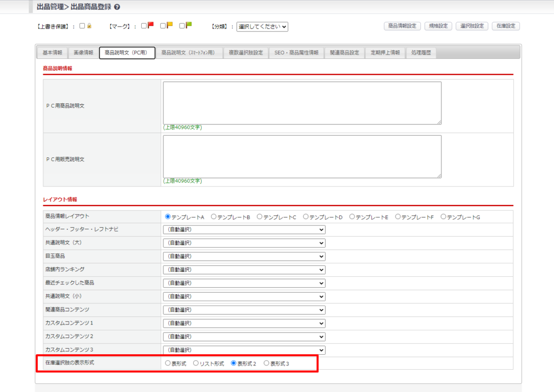Click the red flag mark icon
The width and height of the screenshot is (554, 392).
pyautogui.click(x=151, y=25)
